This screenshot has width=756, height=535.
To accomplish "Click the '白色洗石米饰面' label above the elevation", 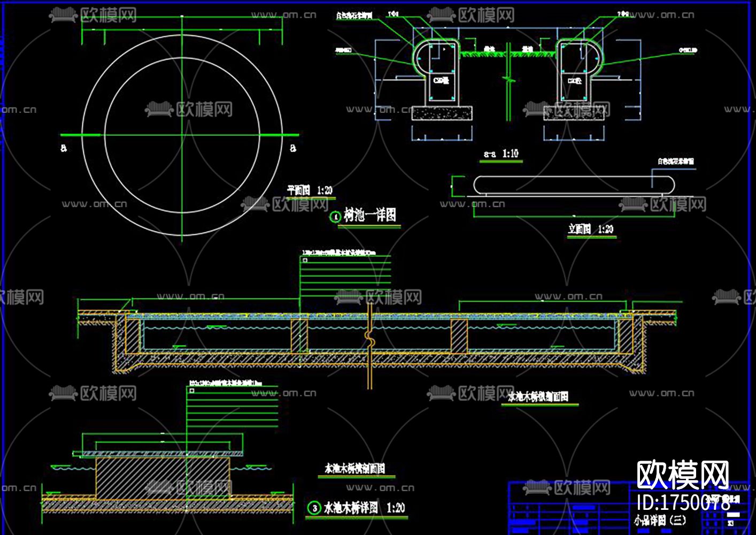I will click(x=676, y=161).
